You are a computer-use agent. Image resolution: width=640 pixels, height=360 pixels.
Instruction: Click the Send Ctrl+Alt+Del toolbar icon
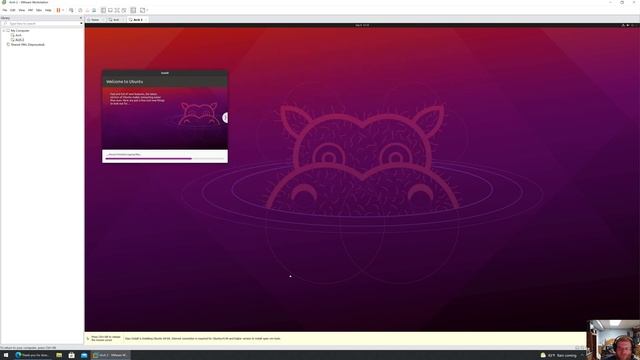click(71, 10)
